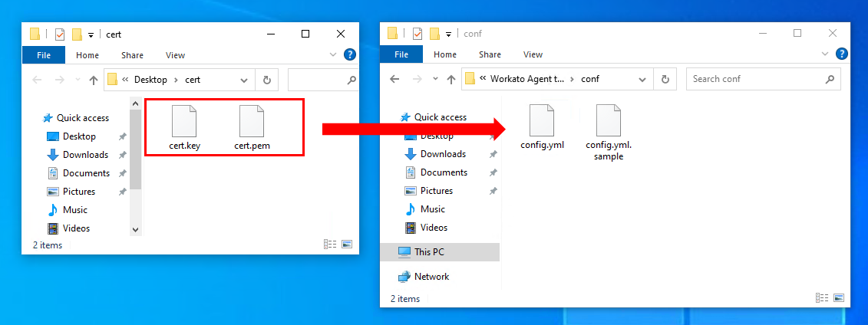868x325 pixels.
Task: Select the config.yml.sample file in conf window
Action: pyautogui.click(x=609, y=133)
